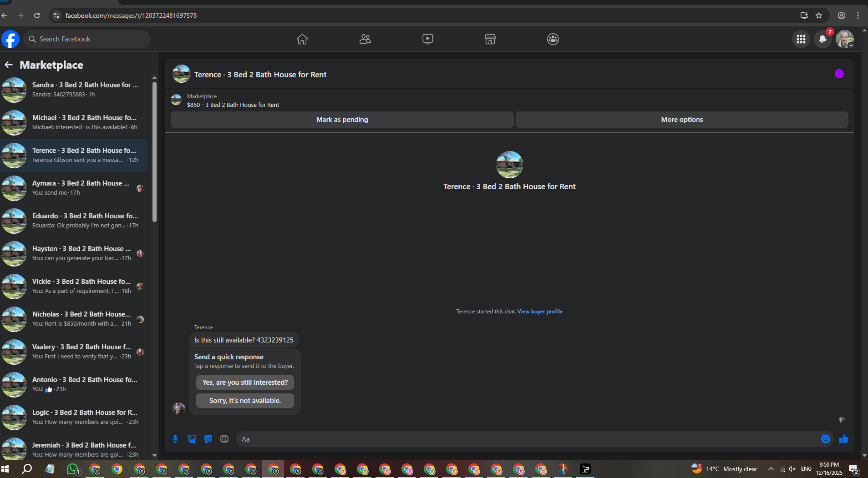Open Nicholas's conversation

74,319
